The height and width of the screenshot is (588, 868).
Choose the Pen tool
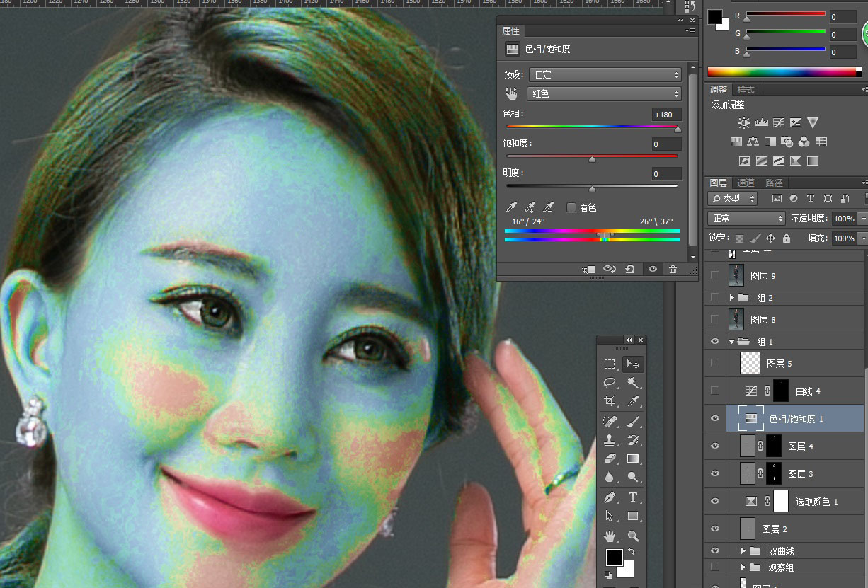tap(609, 497)
